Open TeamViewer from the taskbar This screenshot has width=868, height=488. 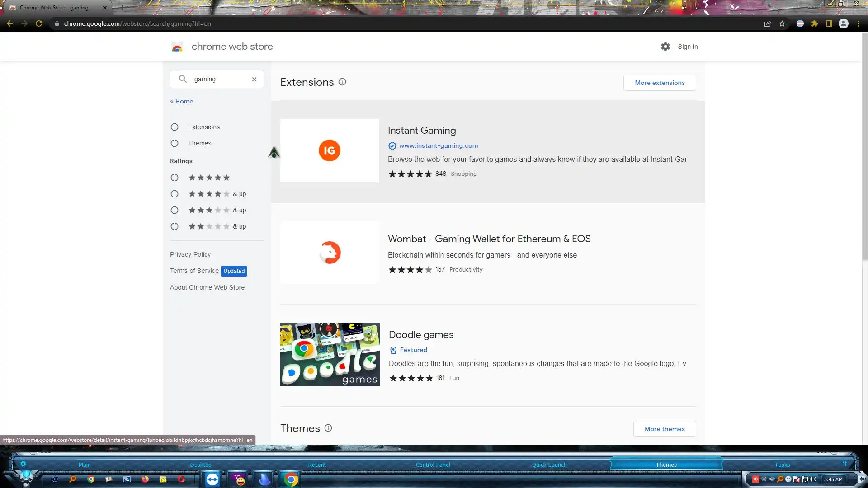point(212,479)
